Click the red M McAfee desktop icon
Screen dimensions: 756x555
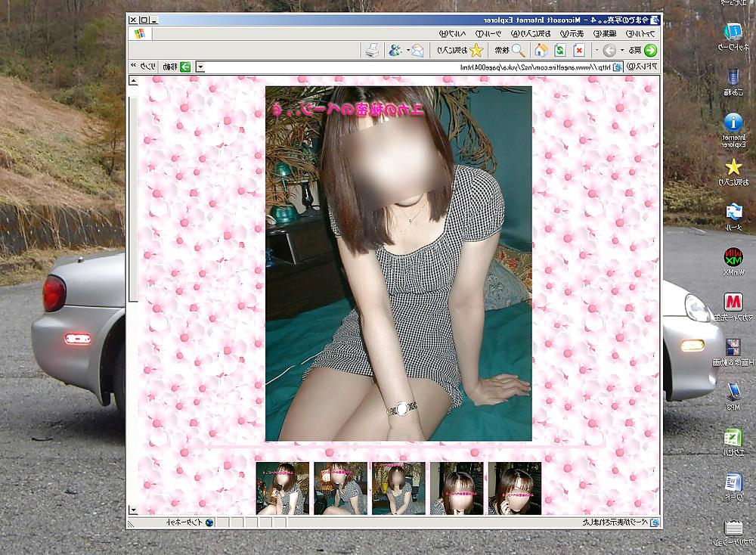733,302
